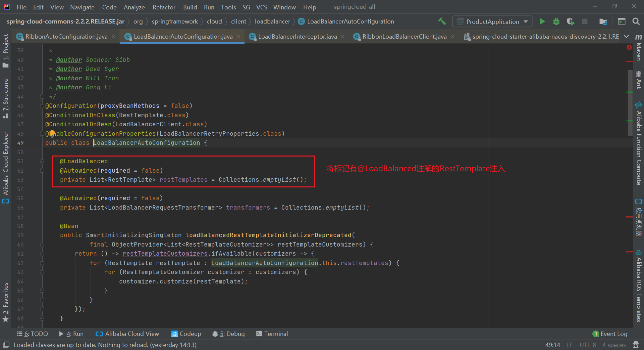Open Project Structure icon in toolbar
Viewport: 644px width, 350px height.
(603, 21)
